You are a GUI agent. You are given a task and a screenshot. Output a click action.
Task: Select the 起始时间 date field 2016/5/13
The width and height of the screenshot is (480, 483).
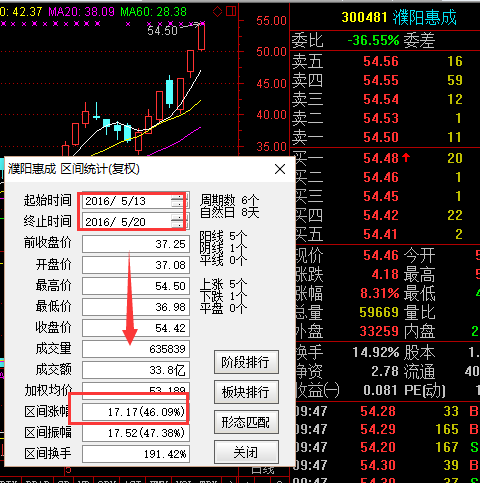(x=136, y=201)
